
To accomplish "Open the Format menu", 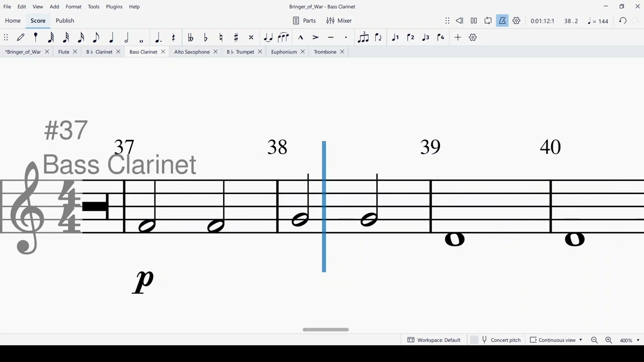I will click(73, 7).
